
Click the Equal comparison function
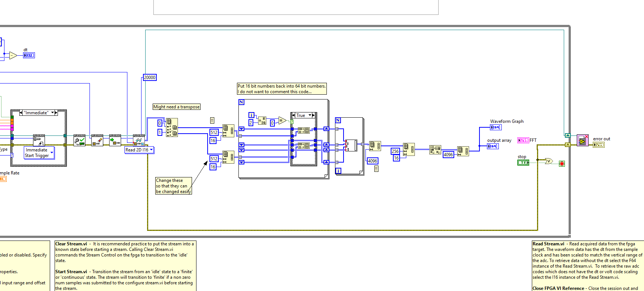click(282, 121)
